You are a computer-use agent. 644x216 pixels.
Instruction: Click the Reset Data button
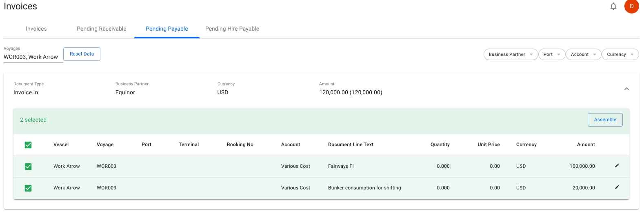tap(82, 54)
